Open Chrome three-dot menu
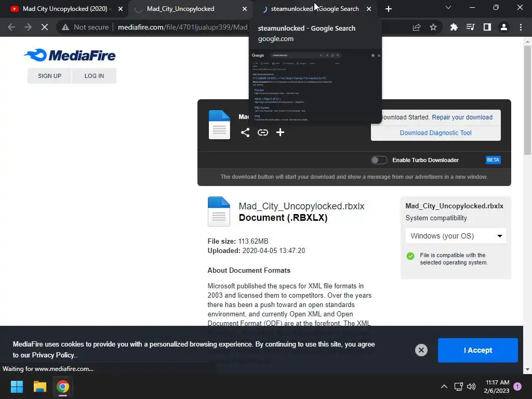This screenshot has height=399, width=532. click(521, 27)
